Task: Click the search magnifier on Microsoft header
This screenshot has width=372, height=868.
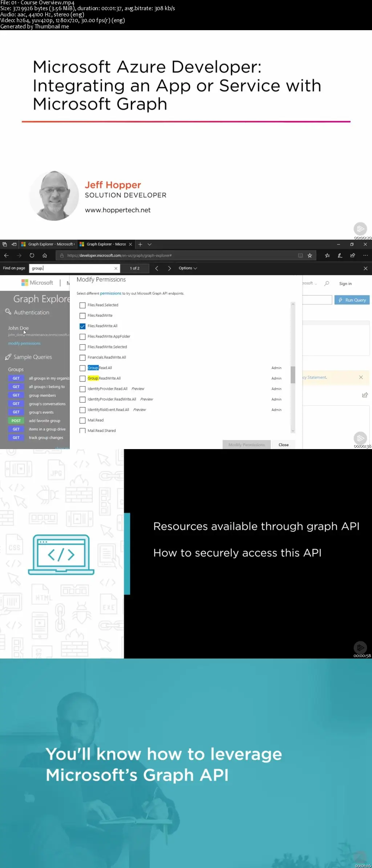Action: pos(327,283)
